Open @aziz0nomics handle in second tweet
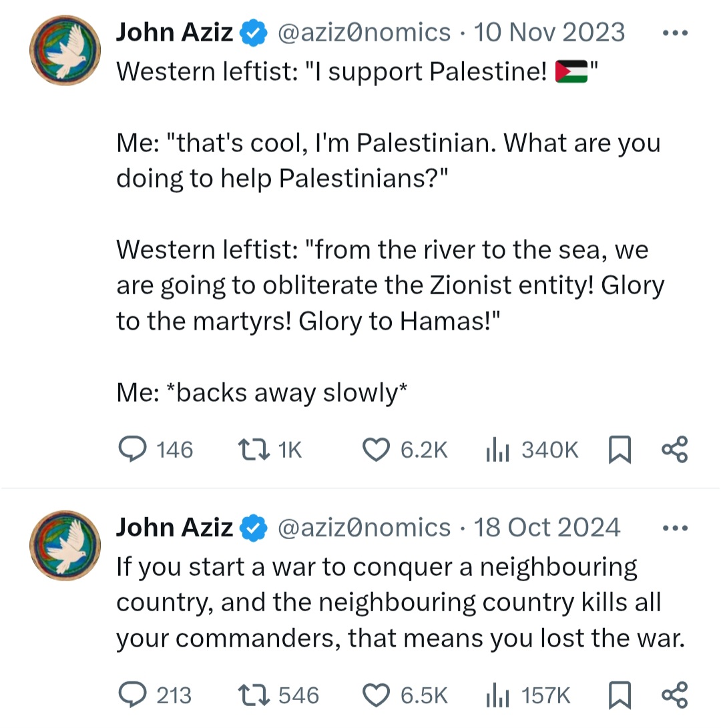The height and width of the screenshot is (728, 721). pyautogui.click(x=365, y=528)
